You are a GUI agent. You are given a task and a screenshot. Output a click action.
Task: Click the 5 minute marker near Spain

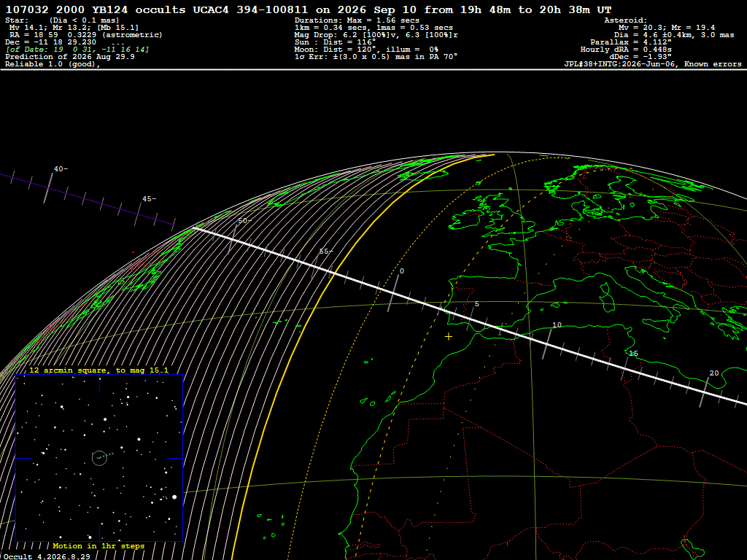[x=477, y=304]
